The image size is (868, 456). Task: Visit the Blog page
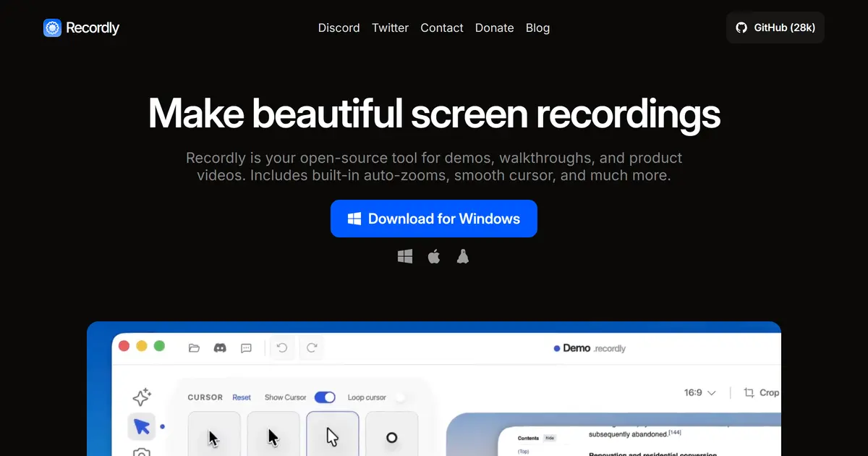coord(537,28)
